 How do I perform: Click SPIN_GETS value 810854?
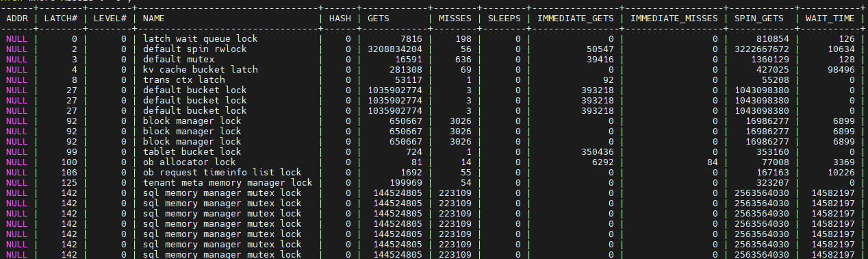pyautogui.click(x=773, y=39)
